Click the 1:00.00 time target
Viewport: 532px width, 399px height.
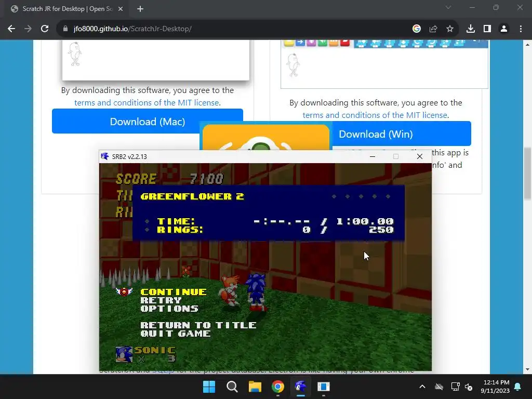(x=365, y=221)
